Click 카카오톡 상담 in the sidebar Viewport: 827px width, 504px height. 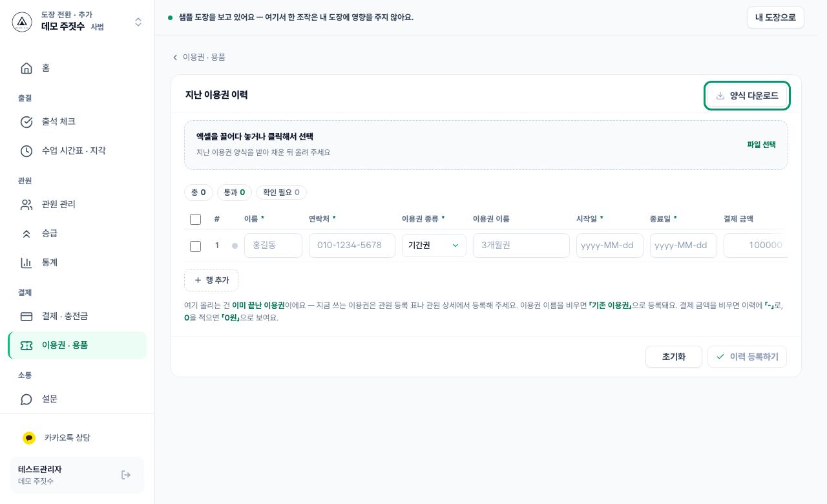pyautogui.click(x=78, y=437)
